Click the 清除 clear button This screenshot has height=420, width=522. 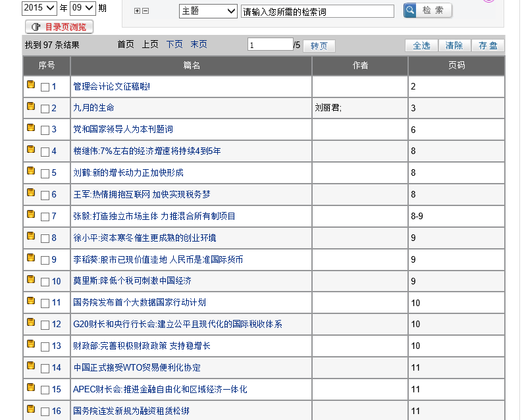coord(454,45)
